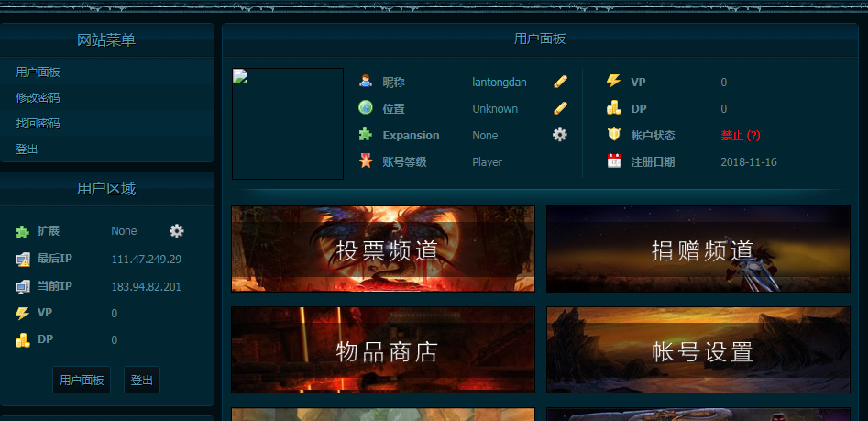The width and height of the screenshot is (868, 421).
Task: Click the coins icon beside sidebar DP
Action: tap(23, 339)
